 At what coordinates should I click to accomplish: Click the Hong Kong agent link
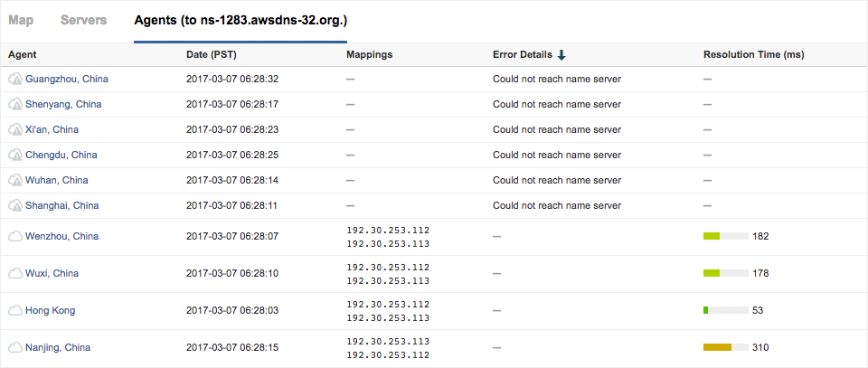(50, 311)
